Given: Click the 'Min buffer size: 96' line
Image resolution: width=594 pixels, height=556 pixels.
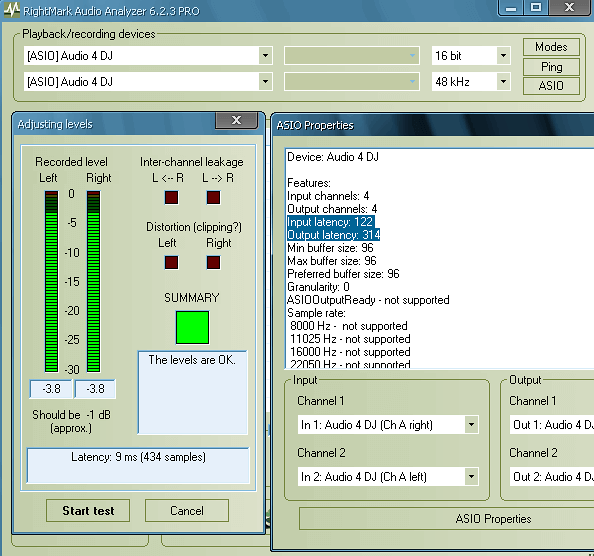Looking at the screenshot, I should tap(330, 248).
